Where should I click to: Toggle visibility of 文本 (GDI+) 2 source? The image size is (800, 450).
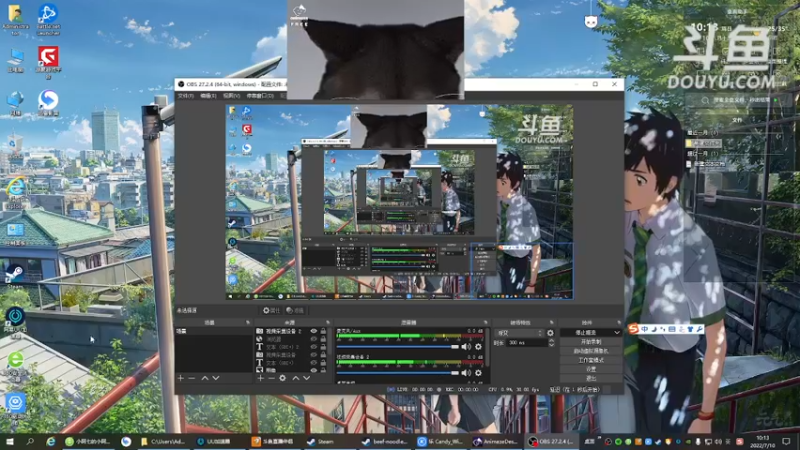click(x=314, y=347)
